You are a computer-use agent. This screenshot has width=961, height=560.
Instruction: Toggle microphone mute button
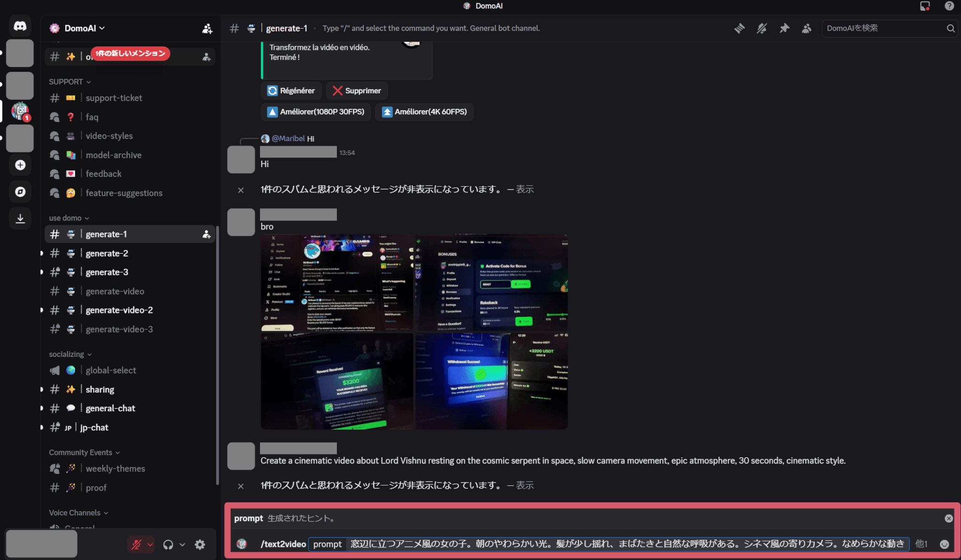(x=137, y=545)
